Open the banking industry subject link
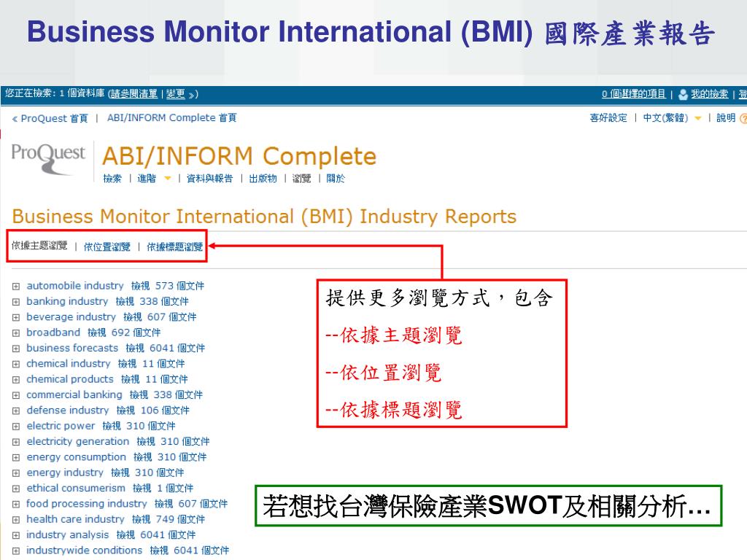 [x=67, y=301]
